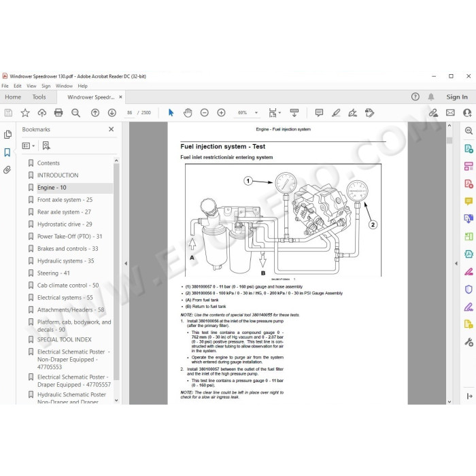Expand right pane arrow at bottom
The width and height of the screenshot is (476, 476).
click(x=469, y=396)
